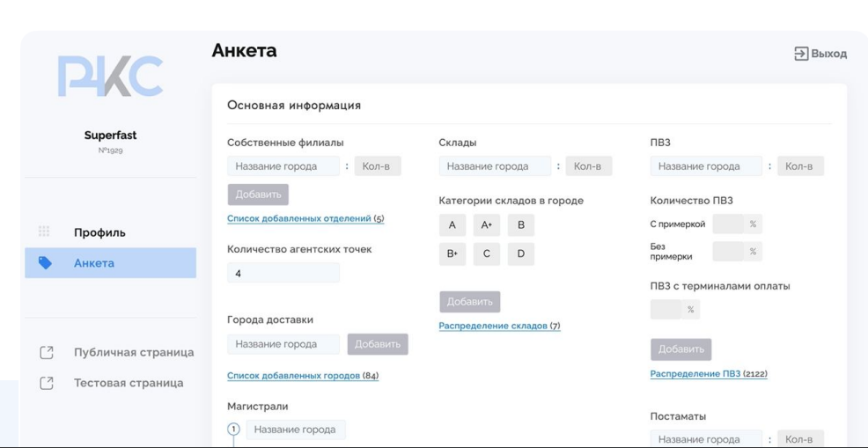868x448 pixels.
Task: Select warehouse category B+
Action: pyautogui.click(x=452, y=254)
